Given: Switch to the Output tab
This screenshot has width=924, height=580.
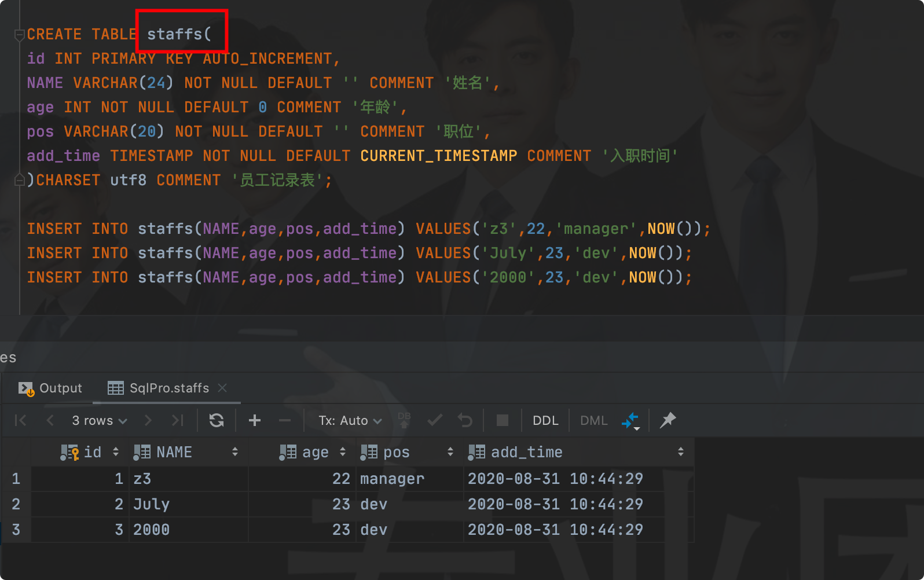Looking at the screenshot, I should pyautogui.click(x=50, y=388).
